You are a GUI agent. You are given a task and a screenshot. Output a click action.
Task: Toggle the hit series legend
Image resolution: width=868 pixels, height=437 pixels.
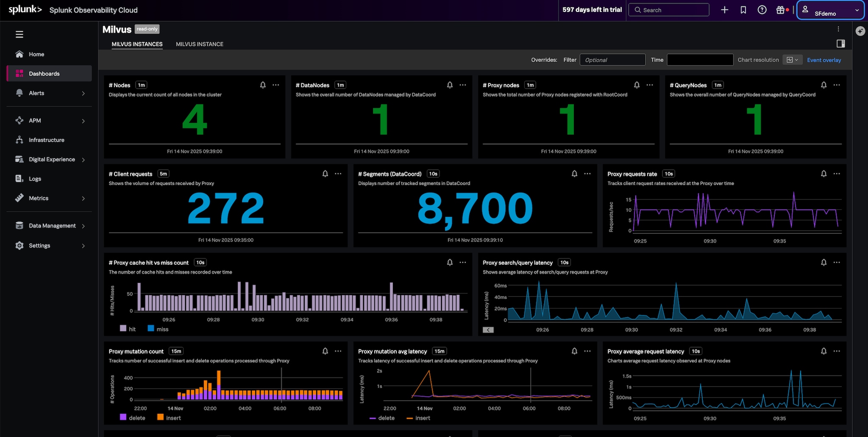(x=128, y=329)
